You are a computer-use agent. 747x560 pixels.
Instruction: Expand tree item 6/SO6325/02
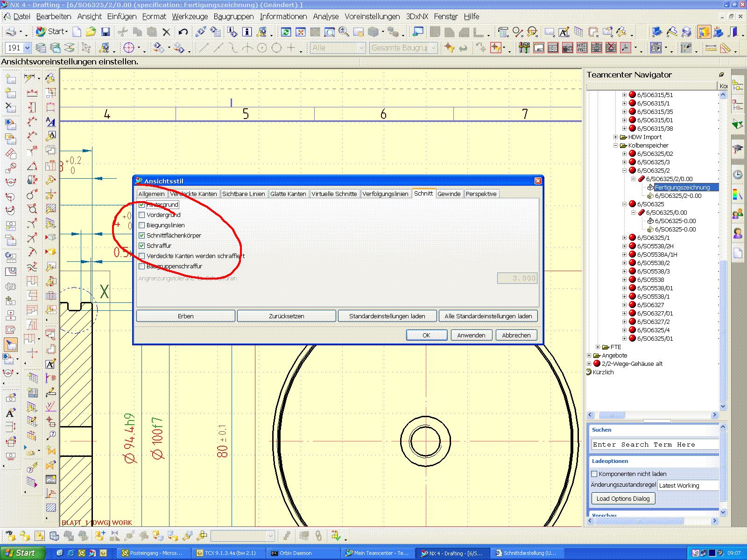point(625,154)
